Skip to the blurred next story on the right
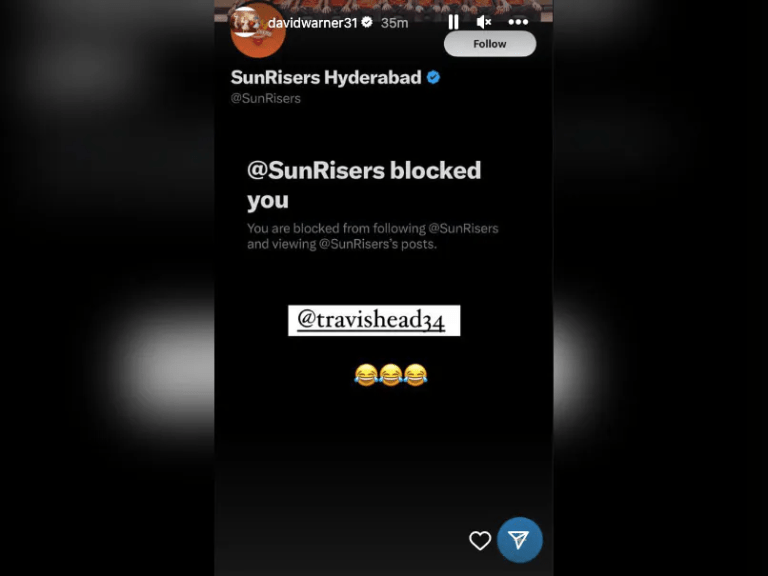The image size is (768, 576). pos(661,288)
